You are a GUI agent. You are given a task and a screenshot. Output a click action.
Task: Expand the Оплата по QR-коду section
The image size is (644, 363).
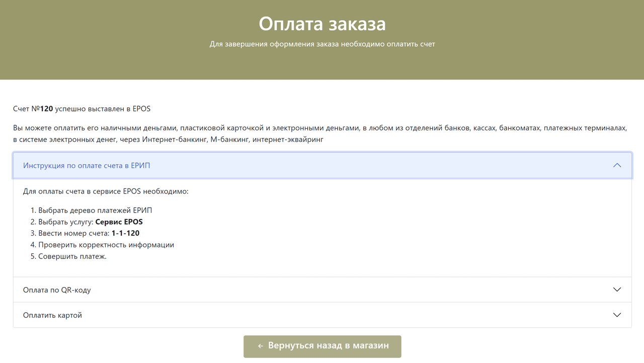[57, 290]
